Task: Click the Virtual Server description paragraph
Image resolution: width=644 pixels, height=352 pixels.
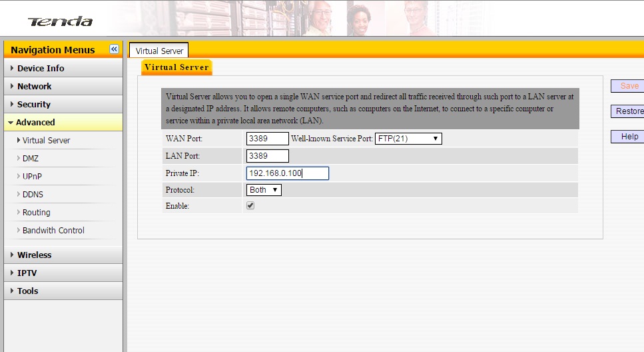Action: click(x=370, y=109)
